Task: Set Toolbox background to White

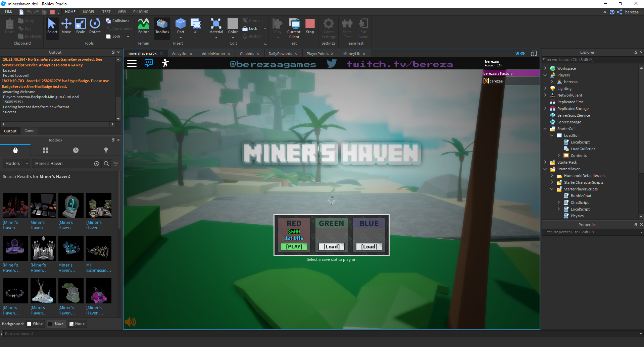Action: 35,324
